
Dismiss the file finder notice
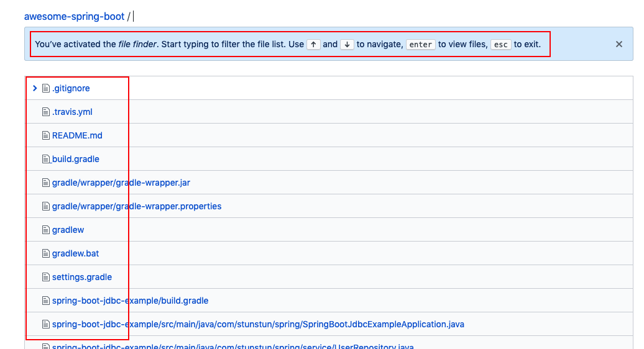point(619,44)
